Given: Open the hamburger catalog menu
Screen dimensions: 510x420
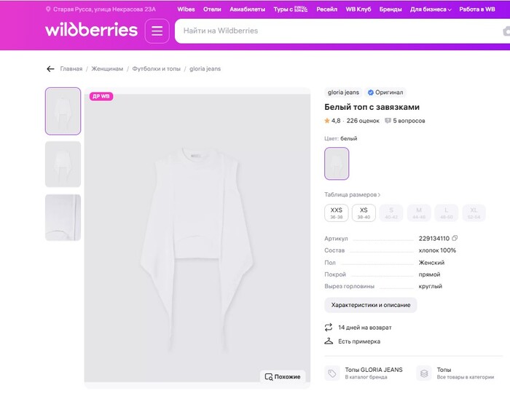Looking at the screenshot, I should click(x=157, y=31).
